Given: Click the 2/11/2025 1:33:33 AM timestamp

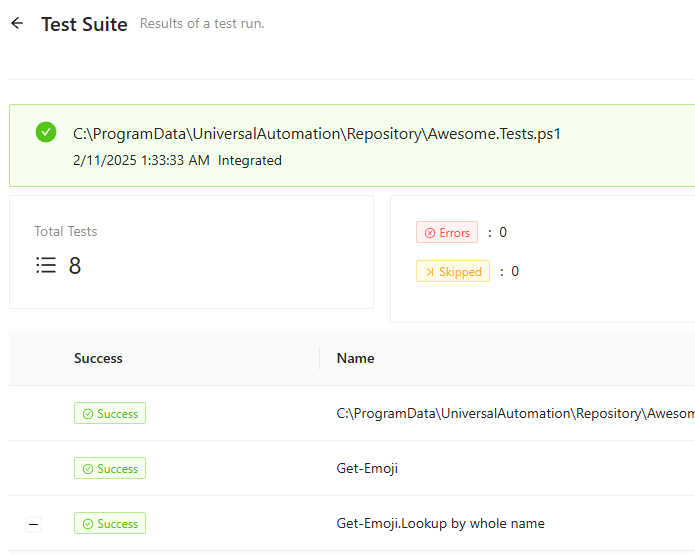Looking at the screenshot, I should pos(141,160).
